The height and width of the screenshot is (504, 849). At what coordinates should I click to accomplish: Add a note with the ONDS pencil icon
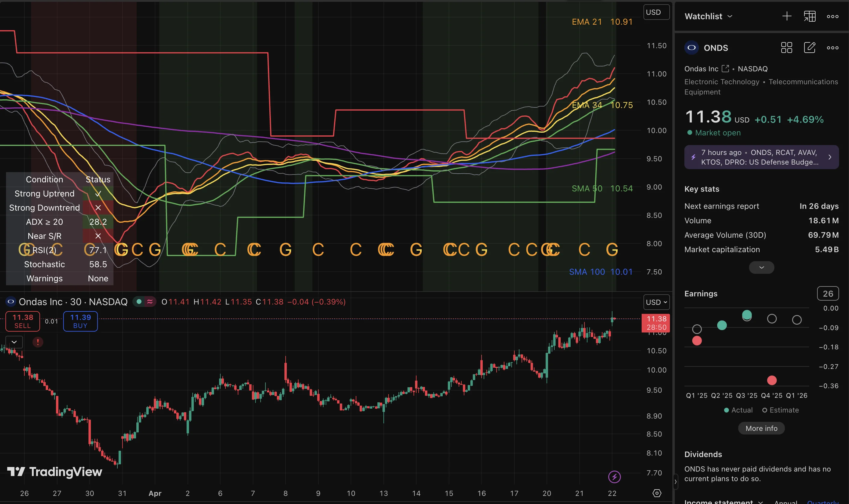pyautogui.click(x=810, y=48)
